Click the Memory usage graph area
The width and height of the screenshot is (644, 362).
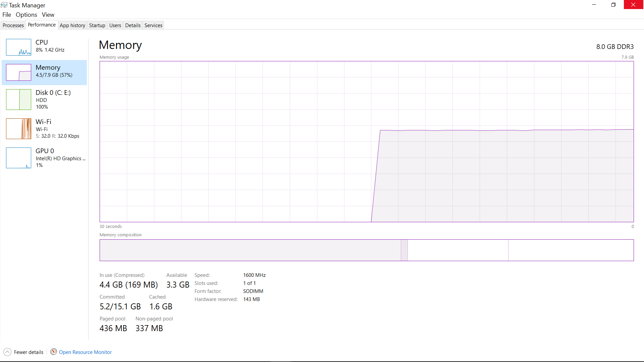(367, 141)
